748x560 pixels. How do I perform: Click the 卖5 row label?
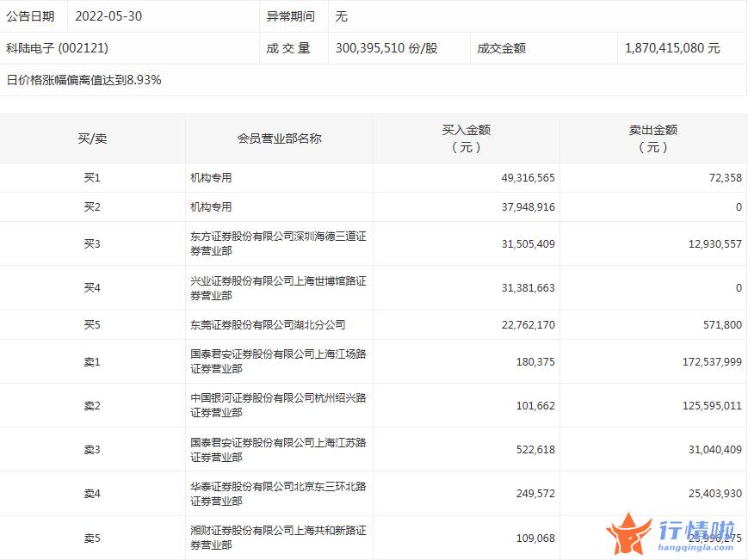pyautogui.click(x=92, y=538)
